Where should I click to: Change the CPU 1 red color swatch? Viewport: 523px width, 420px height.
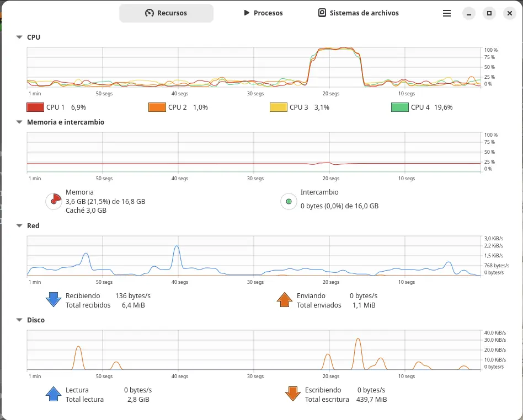click(35, 107)
